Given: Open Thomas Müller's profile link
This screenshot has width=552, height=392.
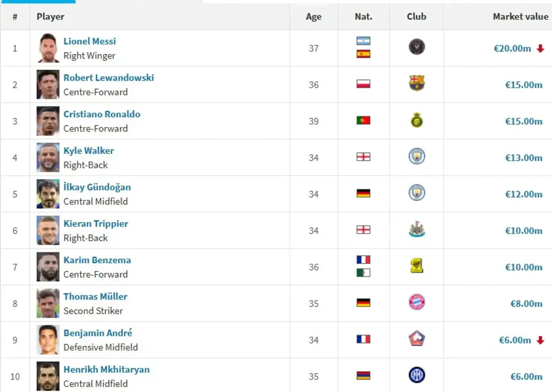Looking at the screenshot, I should pyautogui.click(x=95, y=296).
